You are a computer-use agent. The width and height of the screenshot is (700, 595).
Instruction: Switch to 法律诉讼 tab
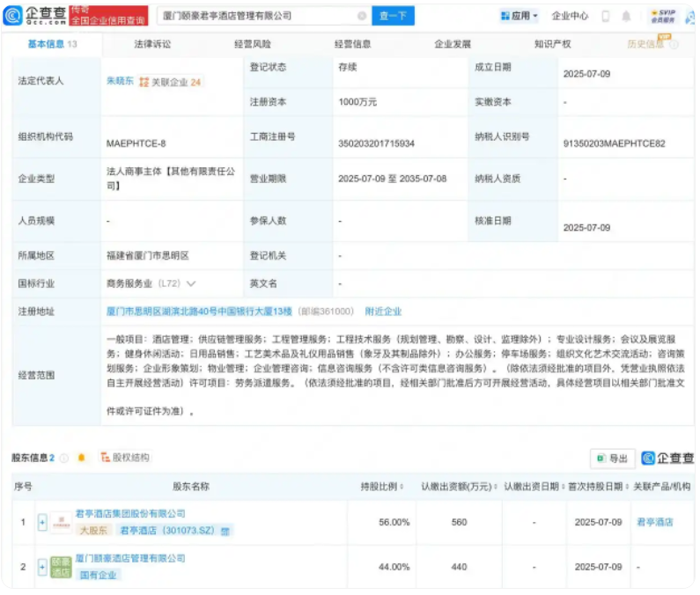click(x=152, y=44)
